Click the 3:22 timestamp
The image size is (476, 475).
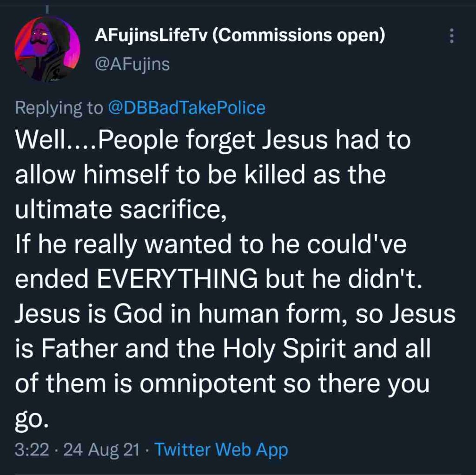point(31,450)
